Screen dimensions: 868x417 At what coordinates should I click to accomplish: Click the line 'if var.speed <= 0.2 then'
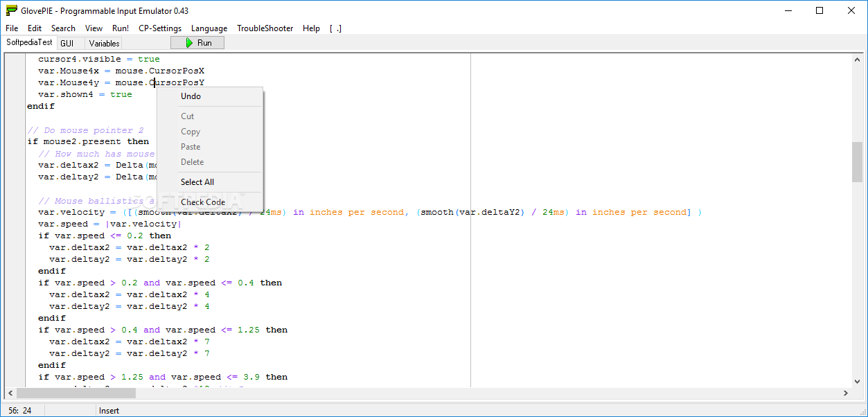coord(105,236)
